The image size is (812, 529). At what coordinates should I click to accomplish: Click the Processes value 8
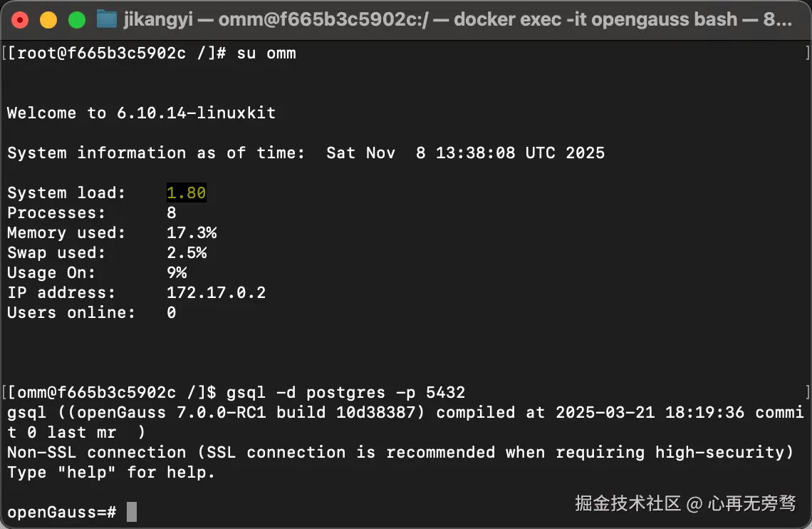pyautogui.click(x=172, y=212)
